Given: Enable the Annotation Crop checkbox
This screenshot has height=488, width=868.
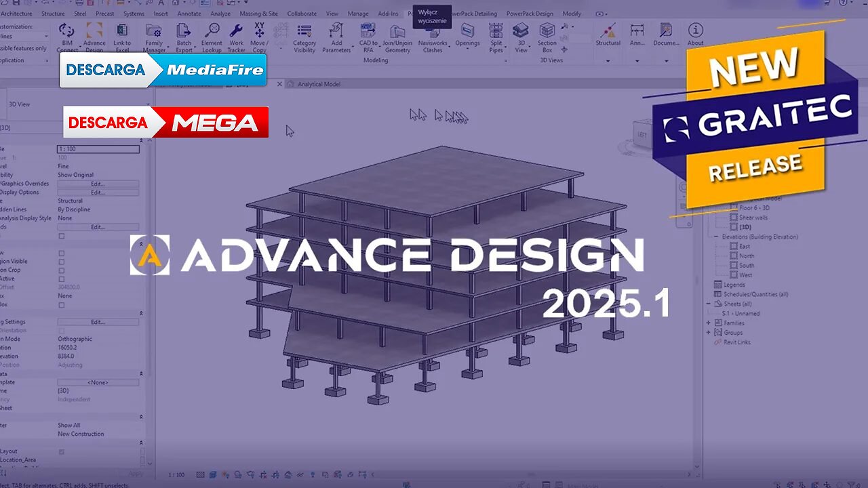Looking at the screenshot, I should point(62,270).
